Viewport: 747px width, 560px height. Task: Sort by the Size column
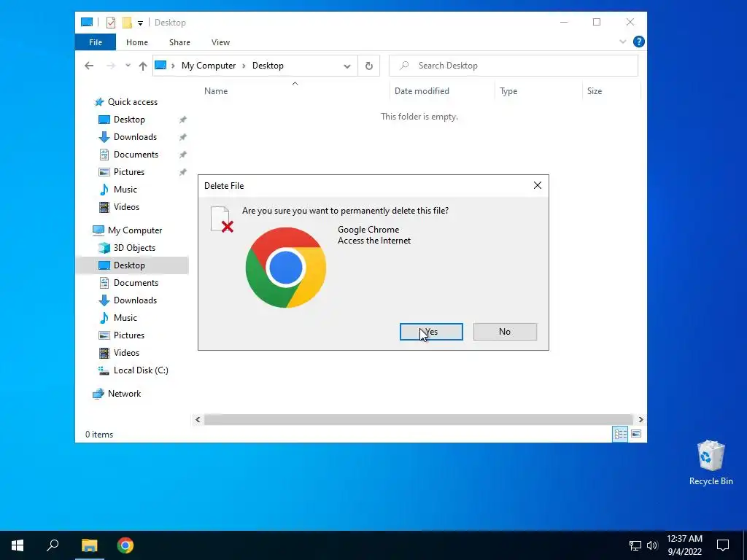[594, 91]
